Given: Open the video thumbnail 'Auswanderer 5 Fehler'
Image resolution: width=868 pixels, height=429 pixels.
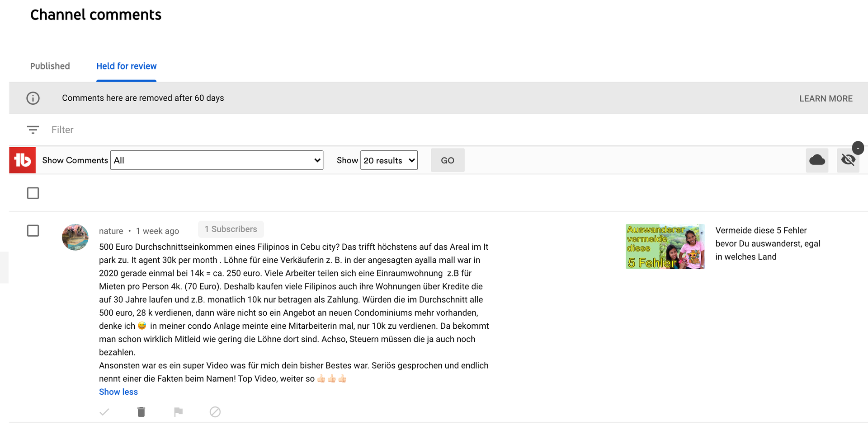Looking at the screenshot, I should click(665, 247).
